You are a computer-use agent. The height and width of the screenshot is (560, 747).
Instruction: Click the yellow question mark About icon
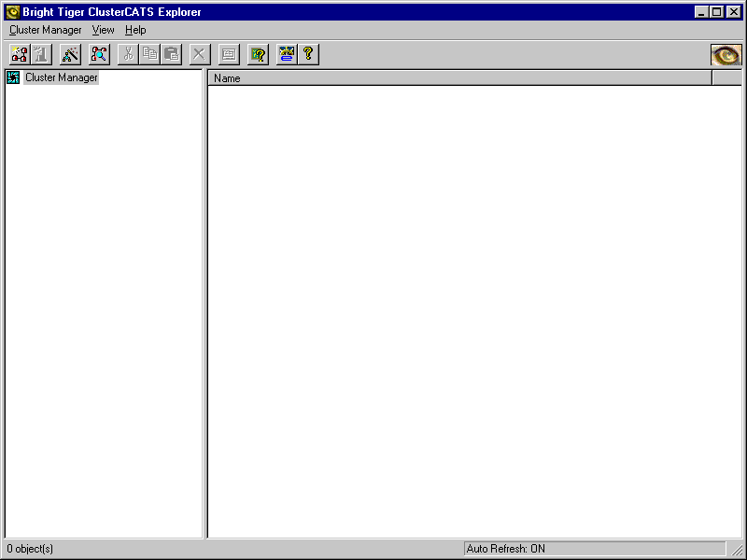(x=308, y=54)
